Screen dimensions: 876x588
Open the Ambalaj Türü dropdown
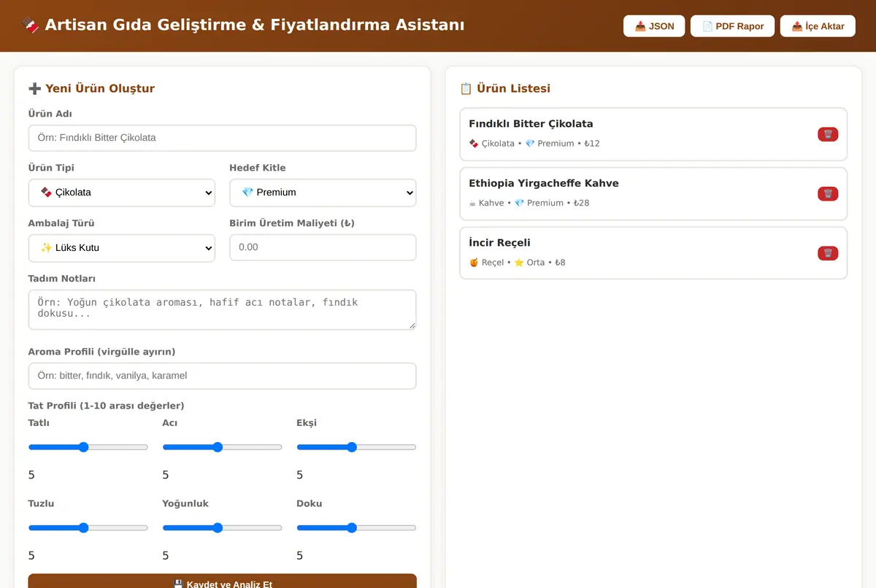(x=122, y=248)
